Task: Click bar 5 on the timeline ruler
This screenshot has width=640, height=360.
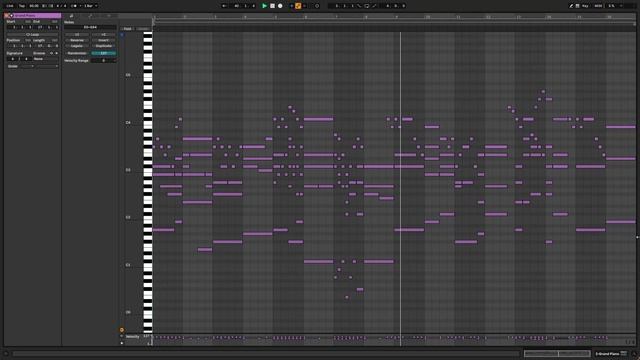Action: [x=276, y=17]
